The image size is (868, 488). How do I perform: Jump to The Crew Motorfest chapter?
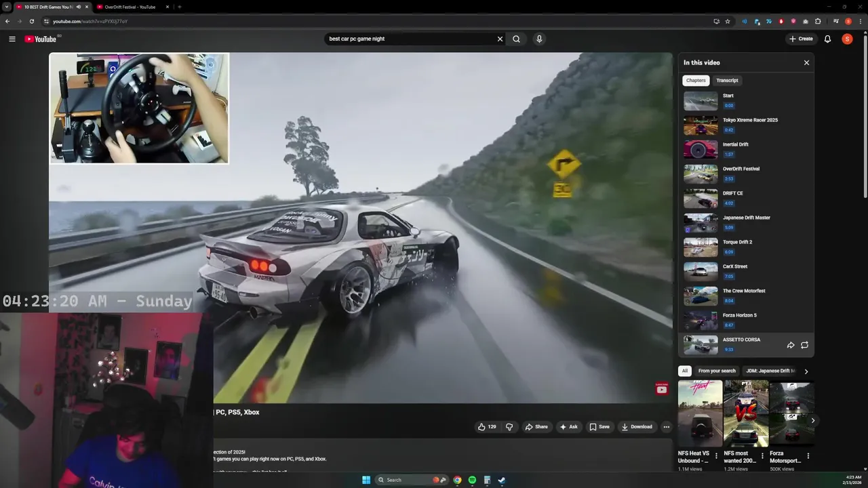coord(746,296)
